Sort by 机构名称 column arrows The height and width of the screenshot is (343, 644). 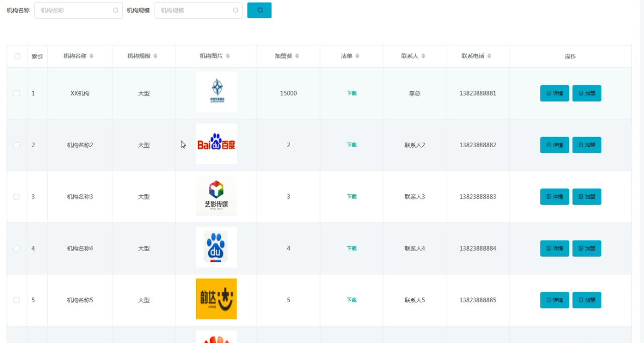91,56
